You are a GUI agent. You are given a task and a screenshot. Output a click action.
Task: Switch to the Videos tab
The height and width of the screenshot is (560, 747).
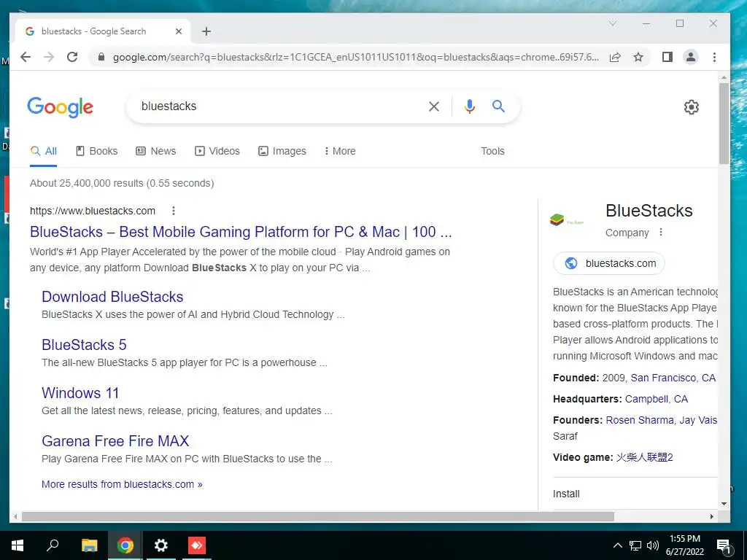[217, 152]
